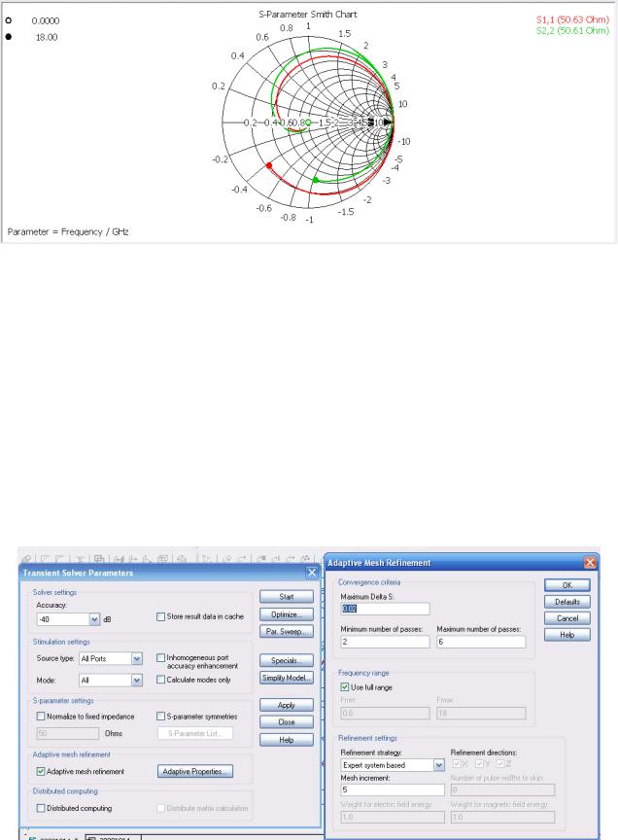Click the Parameter = Frequency / GHz label
The height and width of the screenshot is (840, 618).
point(68,232)
